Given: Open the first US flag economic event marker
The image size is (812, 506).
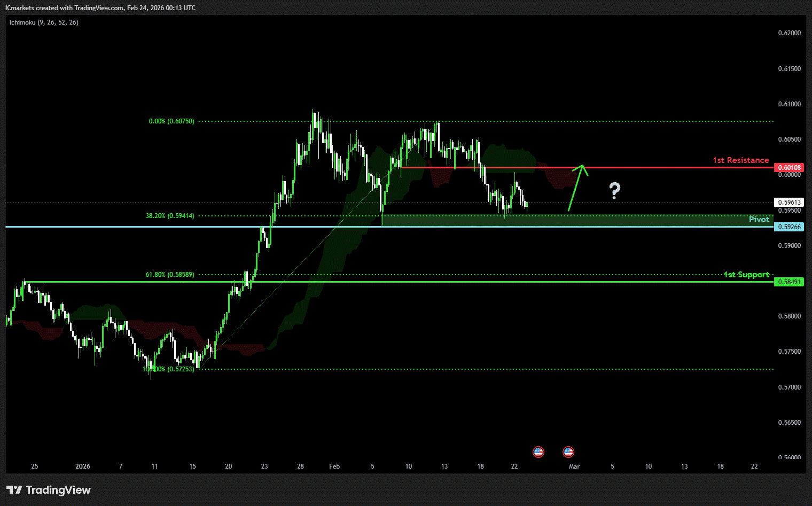Looking at the screenshot, I should pyautogui.click(x=538, y=452).
